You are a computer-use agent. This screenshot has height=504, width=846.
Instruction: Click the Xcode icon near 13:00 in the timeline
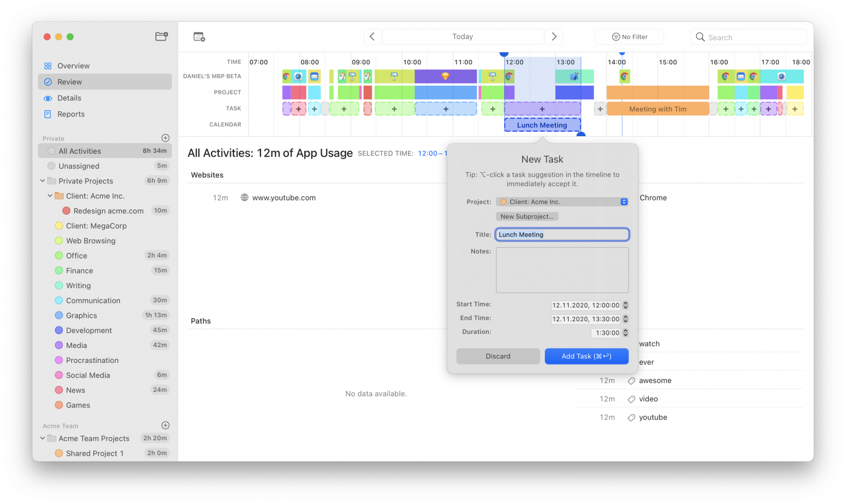pyautogui.click(x=573, y=77)
